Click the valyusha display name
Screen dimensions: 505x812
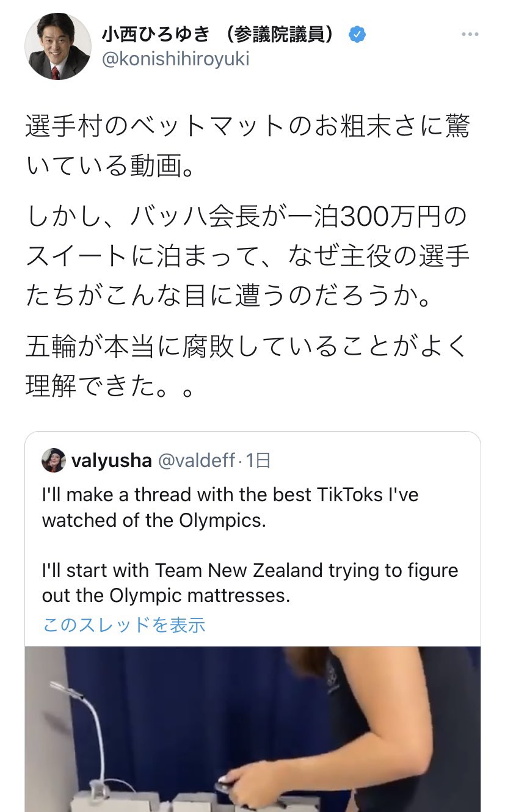[112, 460]
